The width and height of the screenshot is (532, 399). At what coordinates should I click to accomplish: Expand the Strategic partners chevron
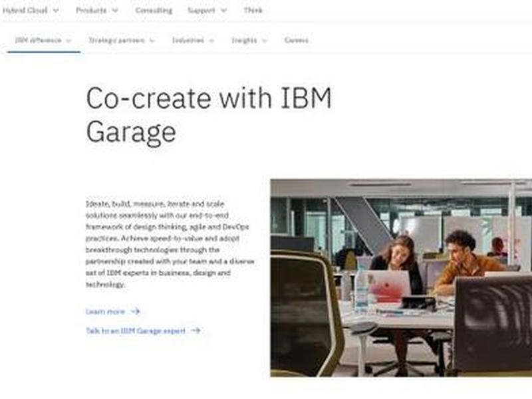(x=152, y=41)
